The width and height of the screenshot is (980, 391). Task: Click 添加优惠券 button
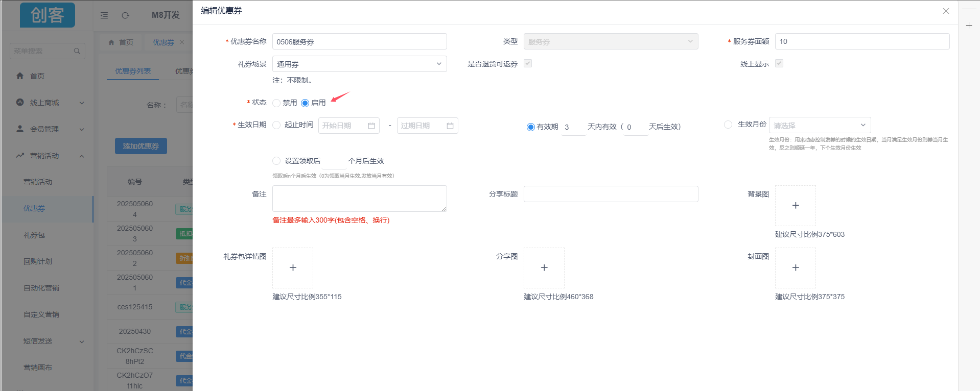(141, 146)
